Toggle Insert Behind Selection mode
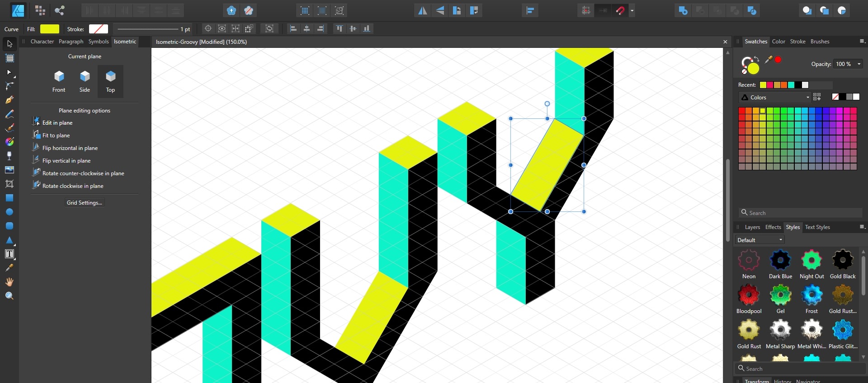This screenshot has width=868, height=383. [x=808, y=10]
